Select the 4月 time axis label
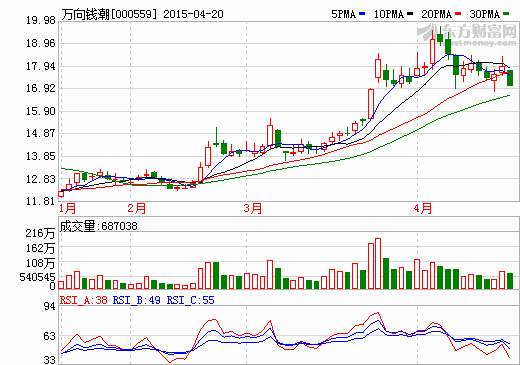The height and width of the screenshot is (365, 520). coord(423,209)
